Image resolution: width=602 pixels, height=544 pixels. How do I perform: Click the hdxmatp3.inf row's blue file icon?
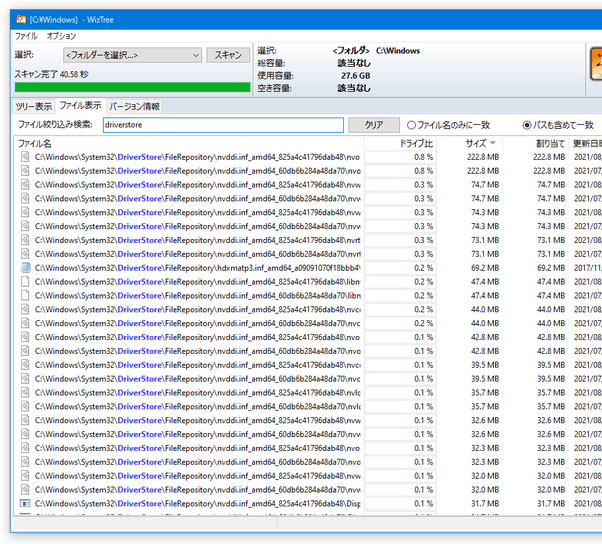25,268
